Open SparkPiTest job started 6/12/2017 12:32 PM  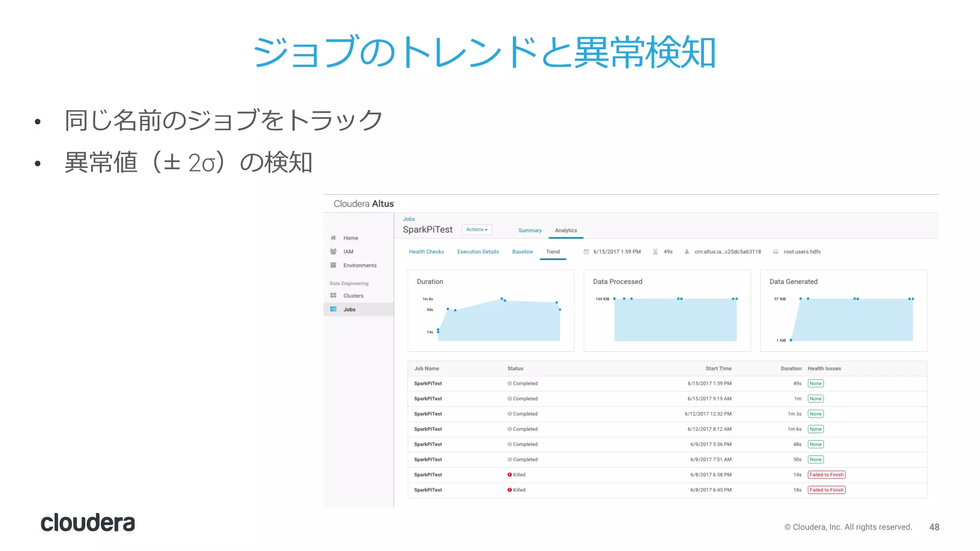(428, 414)
